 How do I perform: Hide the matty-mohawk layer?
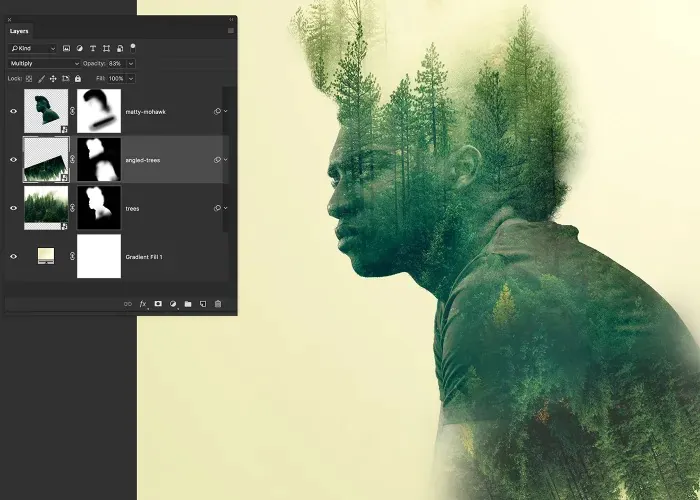tap(13, 111)
